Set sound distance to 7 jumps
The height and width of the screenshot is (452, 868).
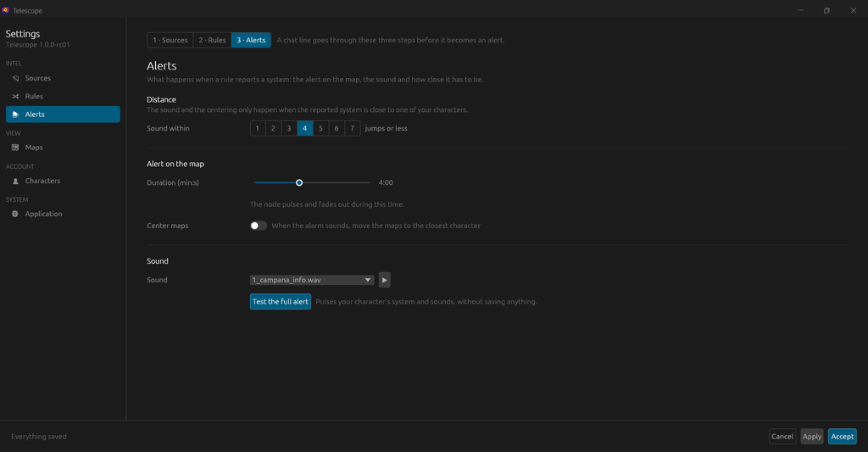[x=352, y=128]
